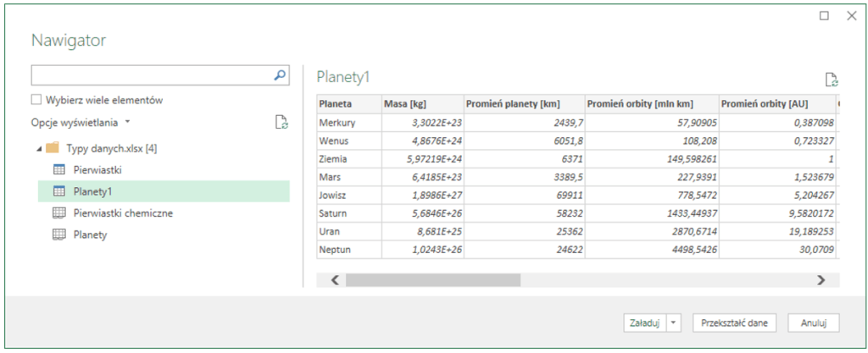868x353 pixels.
Task: Click the Pierwiastki table icon
Action: pos(59,169)
